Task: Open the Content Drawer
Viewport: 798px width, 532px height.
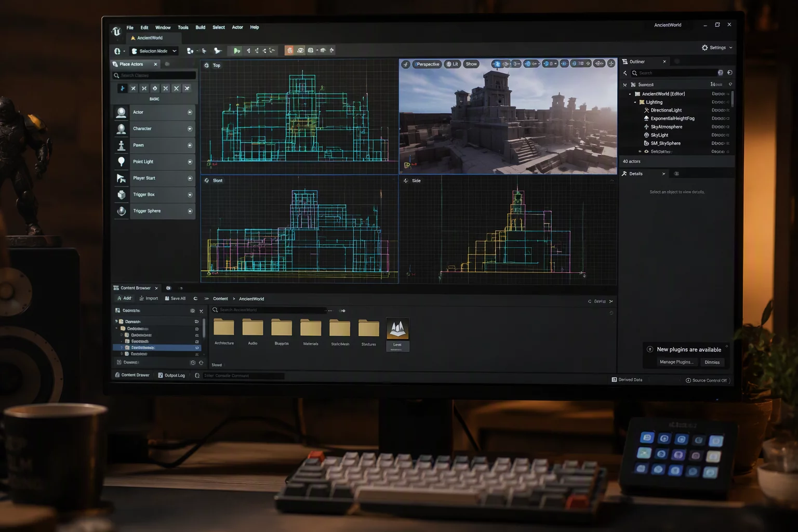Action: [x=132, y=375]
